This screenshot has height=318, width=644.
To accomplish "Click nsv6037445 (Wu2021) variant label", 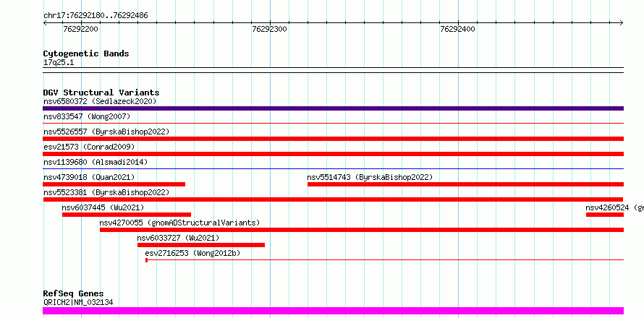I will click(103, 207).
